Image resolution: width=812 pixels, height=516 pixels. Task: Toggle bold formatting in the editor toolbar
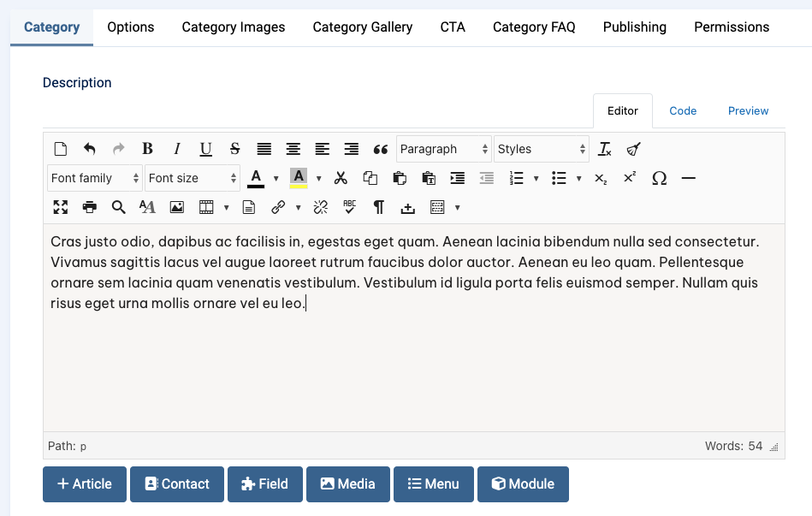(x=147, y=149)
